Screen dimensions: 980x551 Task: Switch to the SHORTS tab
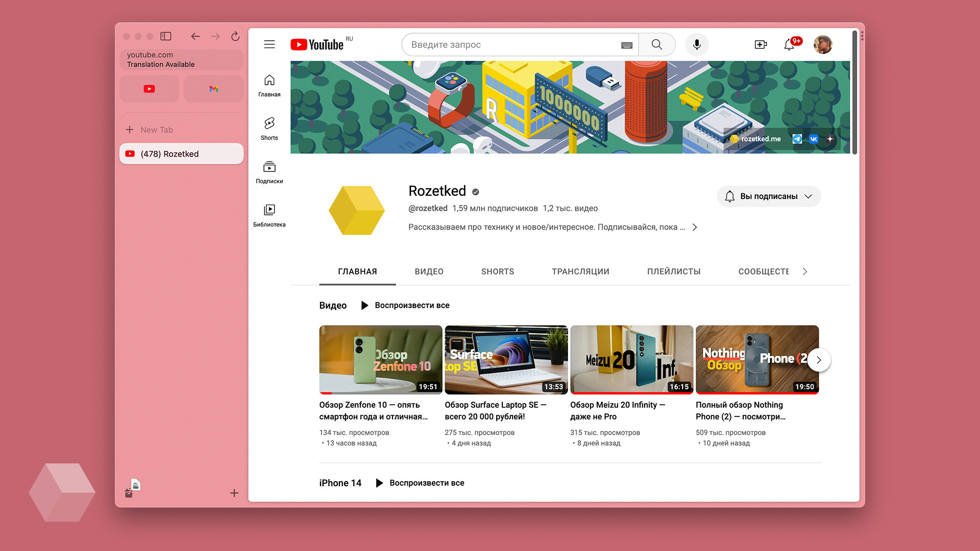pos(498,271)
